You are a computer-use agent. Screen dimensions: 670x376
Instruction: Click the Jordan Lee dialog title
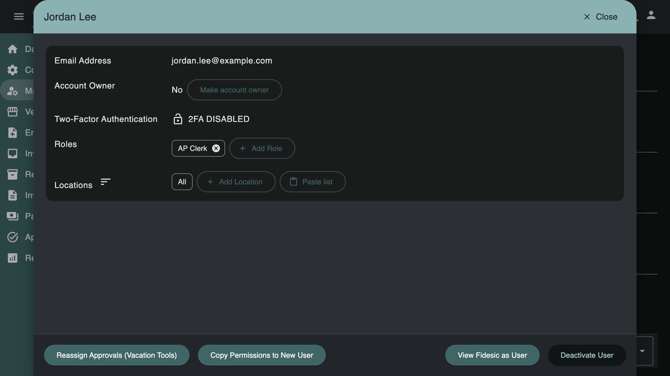(70, 17)
